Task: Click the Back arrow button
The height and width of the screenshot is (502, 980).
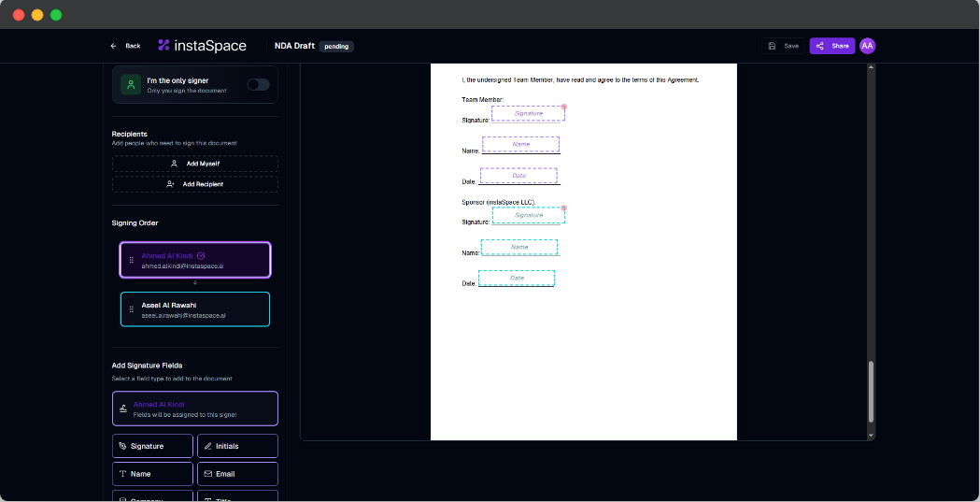Action: pyautogui.click(x=125, y=46)
